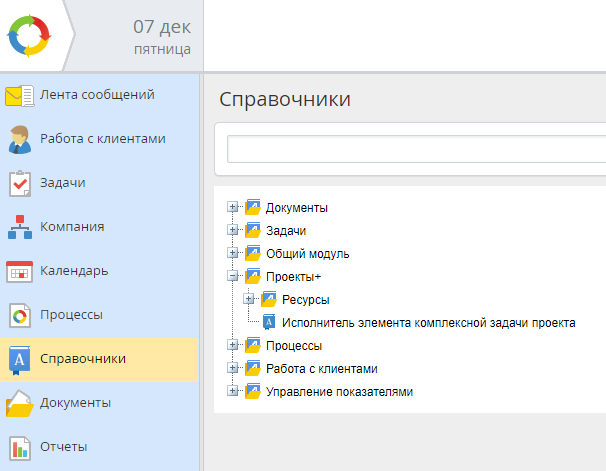The width and height of the screenshot is (606, 471).
Task: Click the Компания org chart icon
Action: pyautogui.click(x=20, y=228)
